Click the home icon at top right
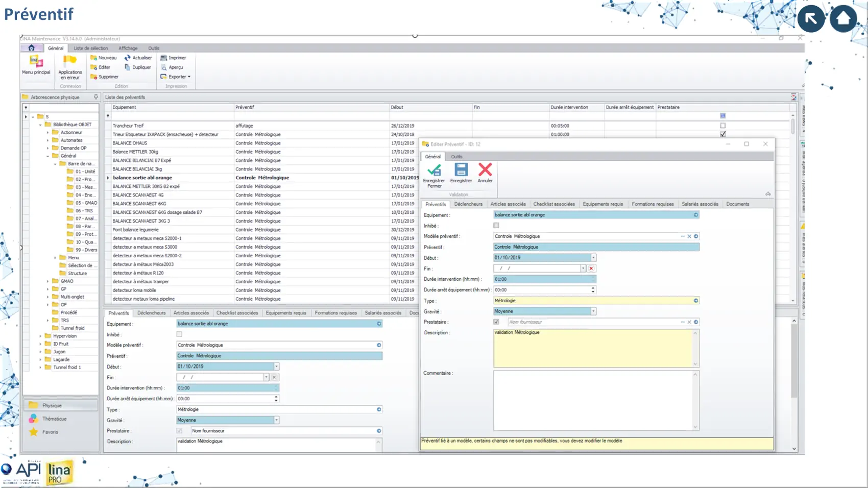This screenshot has width=868, height=488. (x=843, y=19)
